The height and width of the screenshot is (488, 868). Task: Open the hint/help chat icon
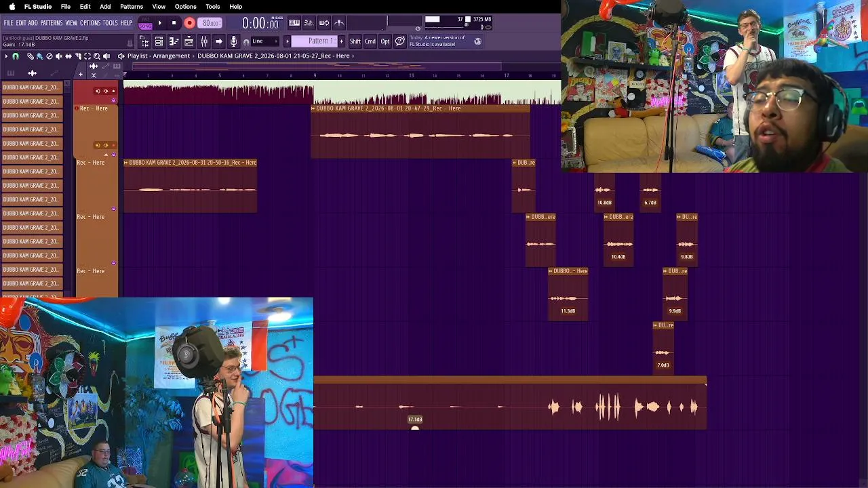(400, 41)
